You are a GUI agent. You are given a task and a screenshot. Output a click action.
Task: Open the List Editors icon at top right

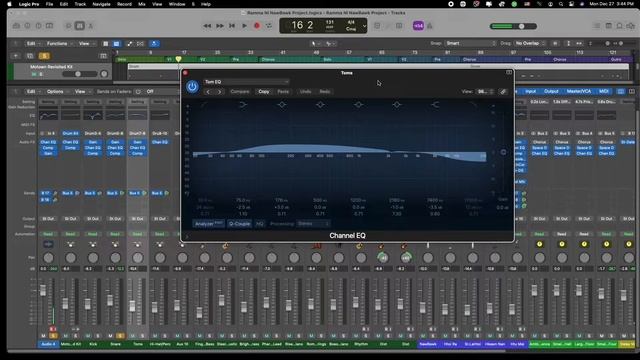coord(597,26)
